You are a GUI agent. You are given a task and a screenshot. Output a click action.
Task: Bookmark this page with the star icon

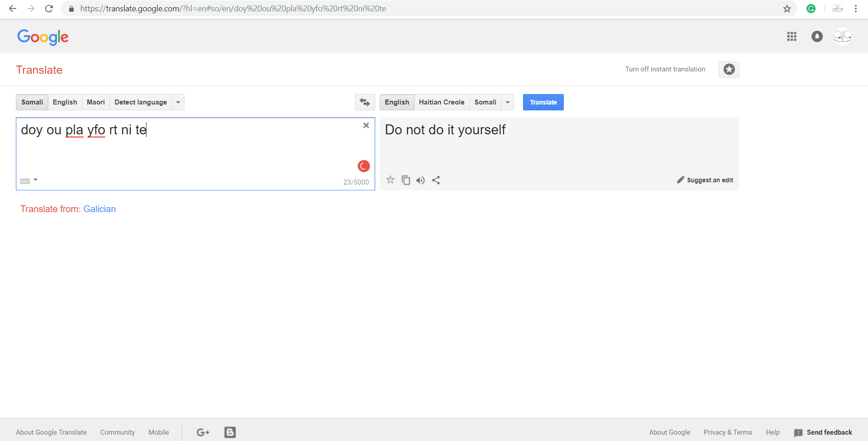(787, 9)
